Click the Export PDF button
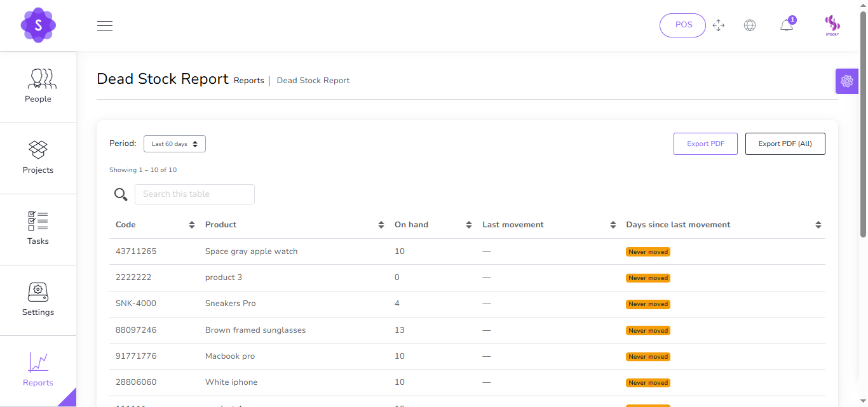 [x=705, y=144]
